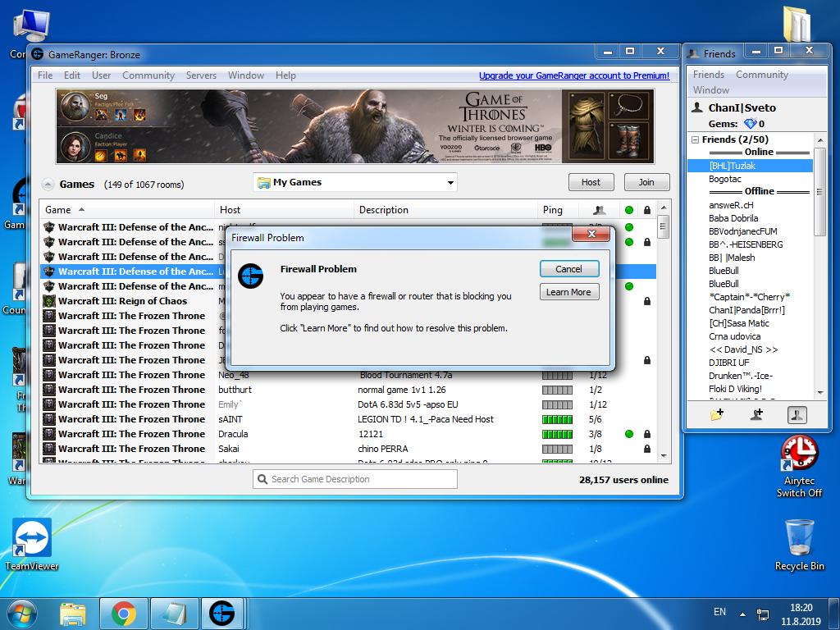Open Google Chrome from the taskbar
840x630 pixels.
123,614
